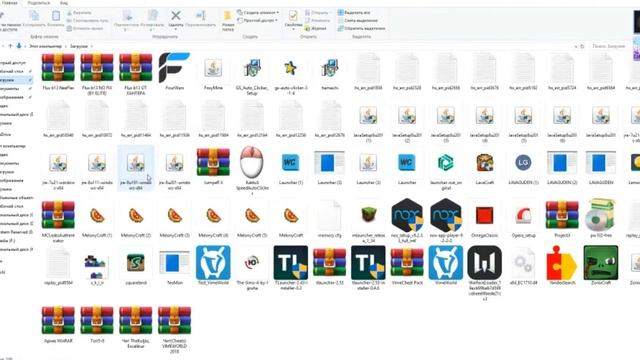Click Этот компьютер in the address path
Image resolution: width=640 pixels, height=360 pixels.
(x=45, y=47)
